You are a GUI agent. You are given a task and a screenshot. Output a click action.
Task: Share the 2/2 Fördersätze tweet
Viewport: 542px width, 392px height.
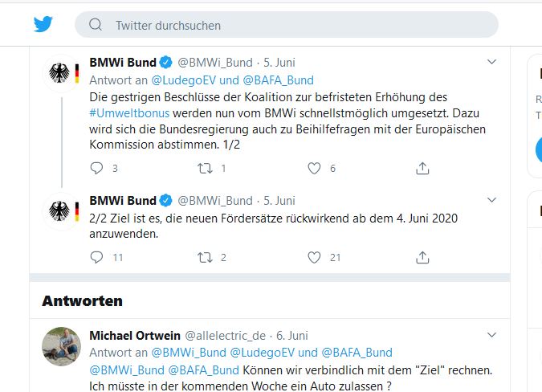(x=422, y=257)
